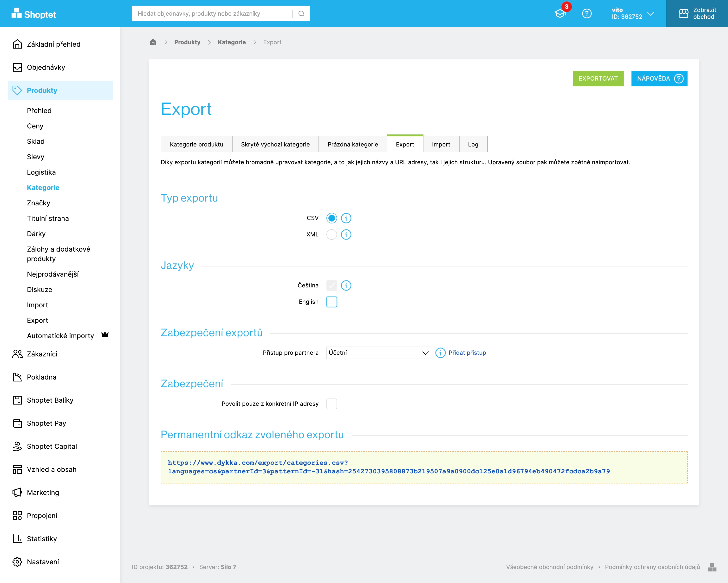Open the Prázdná kategorie tab
This screenshot has height=583, width=728.
point(352,144)
